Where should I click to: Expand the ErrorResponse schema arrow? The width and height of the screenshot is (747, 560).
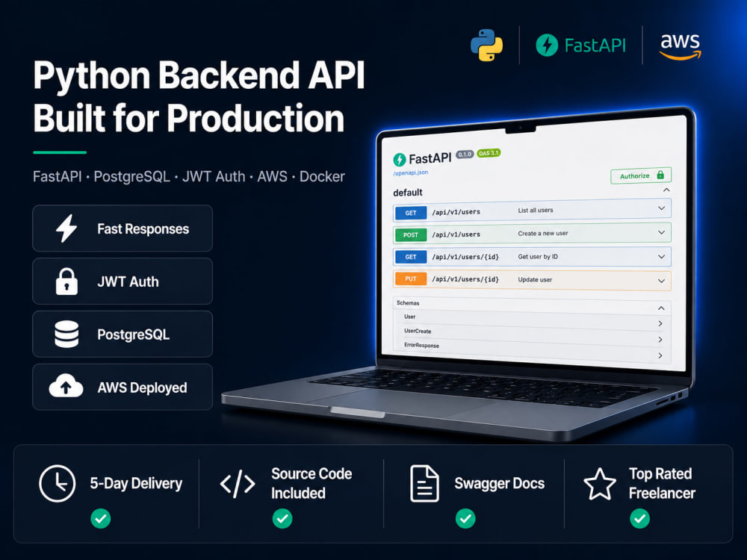coord(660,355)
